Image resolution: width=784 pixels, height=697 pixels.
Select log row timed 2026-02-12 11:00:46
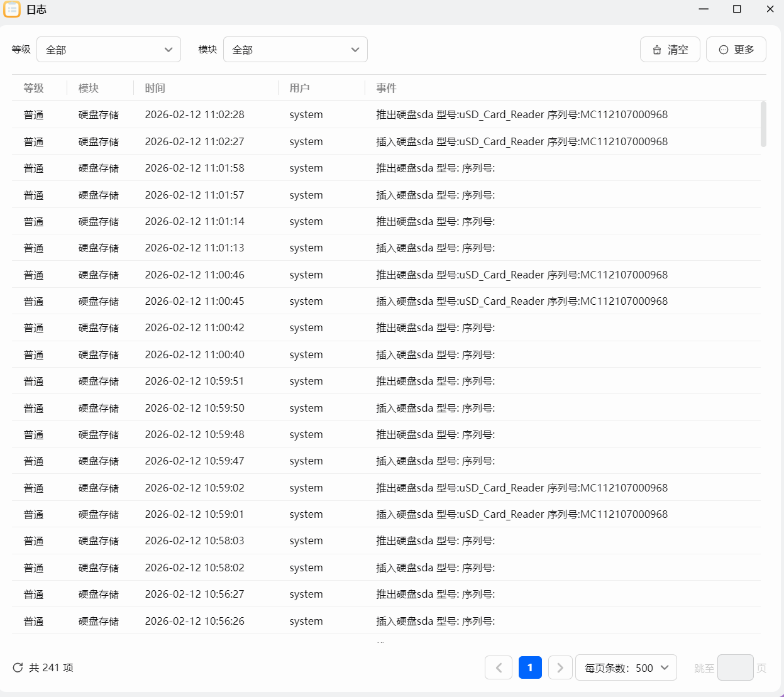(x=386, y=275)
